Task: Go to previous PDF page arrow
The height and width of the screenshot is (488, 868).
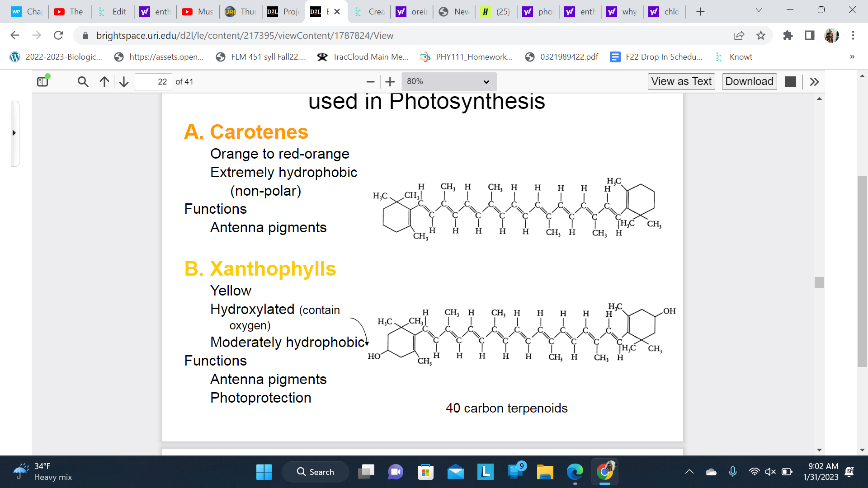Action: point(104,81)
